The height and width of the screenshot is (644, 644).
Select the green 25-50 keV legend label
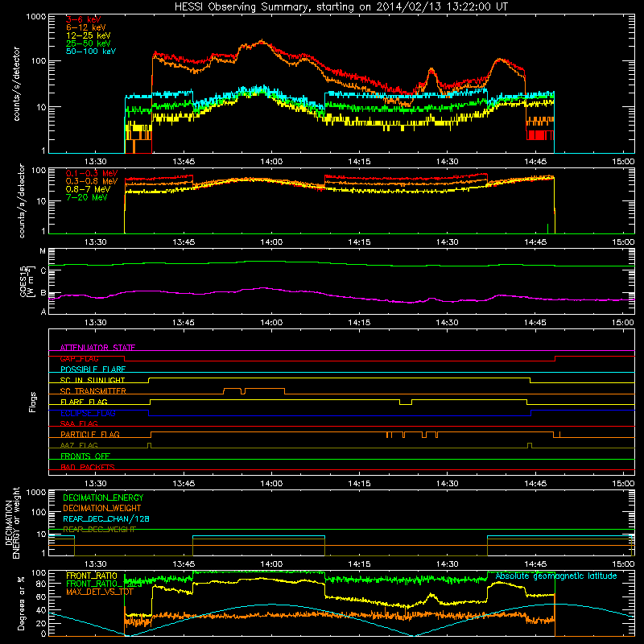[89, 43]
